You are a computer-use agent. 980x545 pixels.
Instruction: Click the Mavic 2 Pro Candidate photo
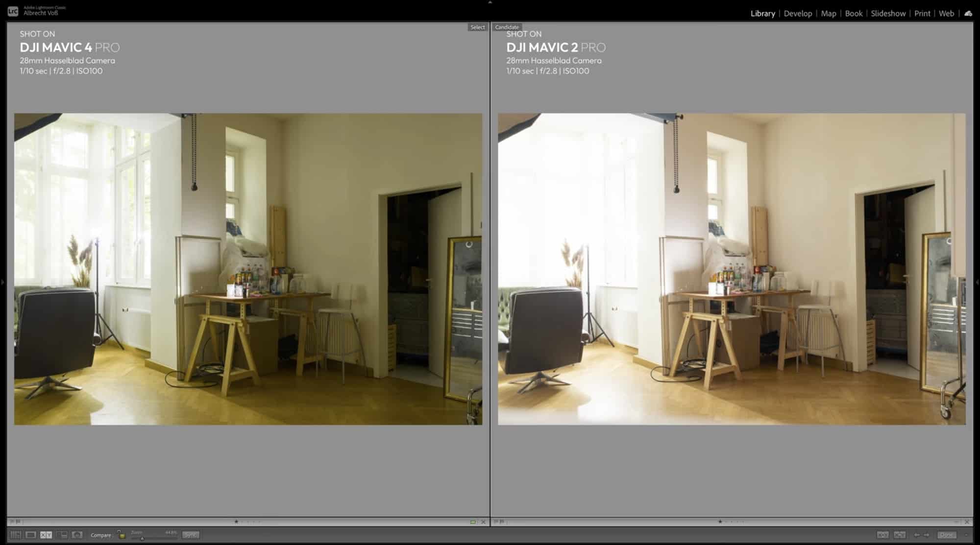pyautogui.click(x=732, y=269)
